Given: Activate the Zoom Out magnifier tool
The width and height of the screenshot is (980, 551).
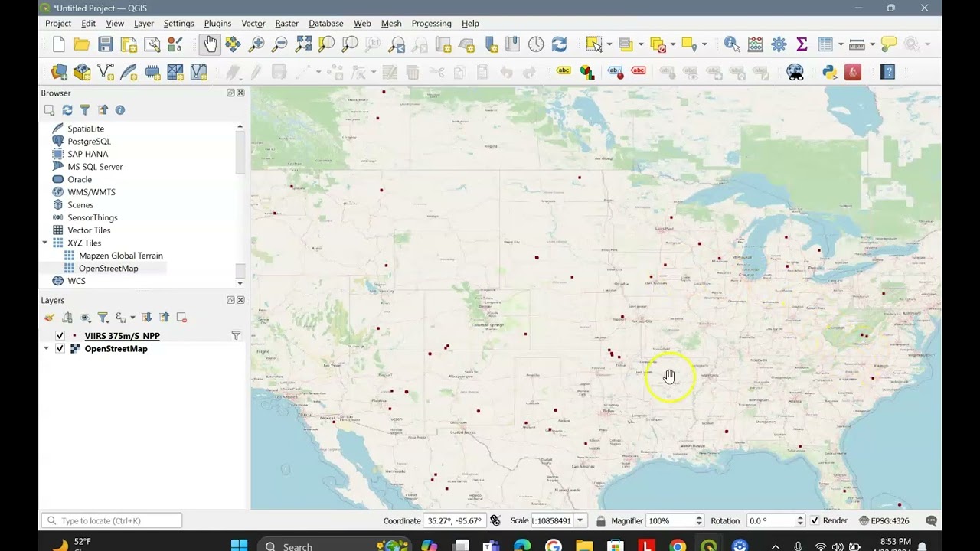Looking at the screenshot, I should [279, 44].
